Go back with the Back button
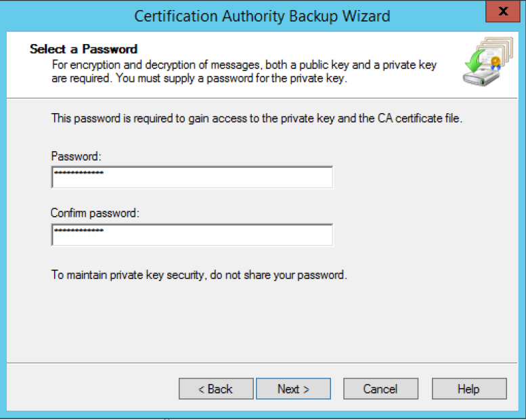This screenshot has width=526, height=420. [215, 389]
